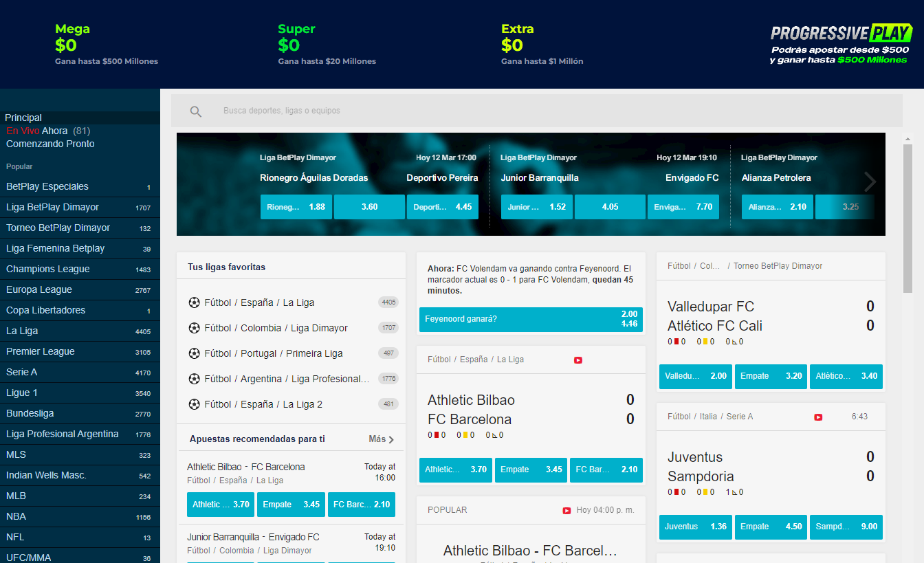Select NFL in sidebar

(80, 537)
